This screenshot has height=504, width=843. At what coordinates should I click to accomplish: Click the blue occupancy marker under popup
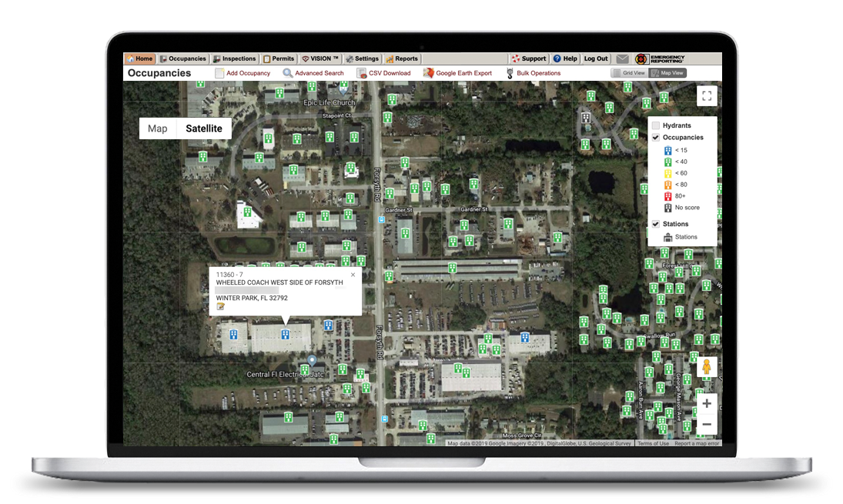pyautogui.click(x=286, y=334)
